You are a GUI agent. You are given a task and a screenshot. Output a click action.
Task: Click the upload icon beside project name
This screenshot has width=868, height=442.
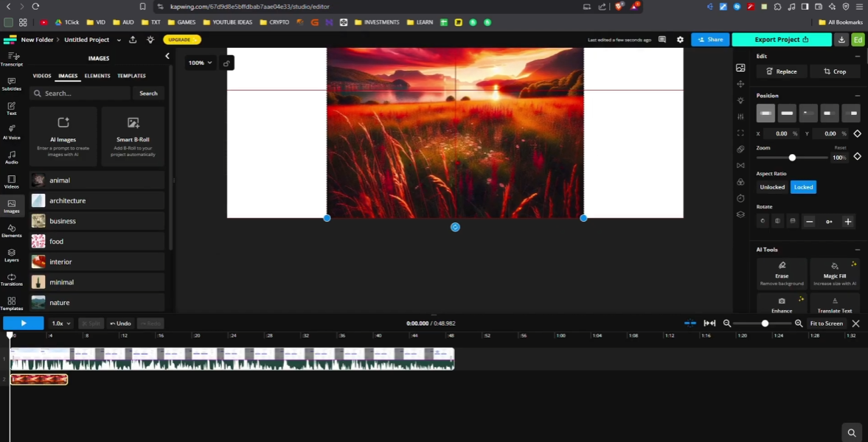point(133,40)
